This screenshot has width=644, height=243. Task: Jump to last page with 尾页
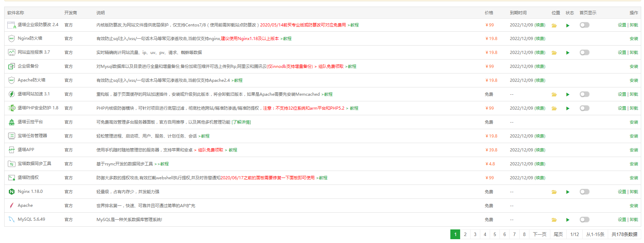click(x=558, y=234)
